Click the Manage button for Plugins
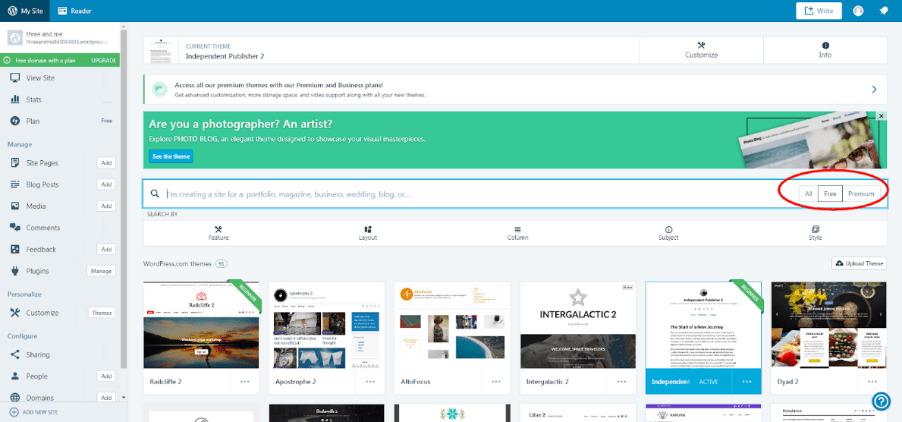This screenshot has height=422, width=902. coord(101,271)
